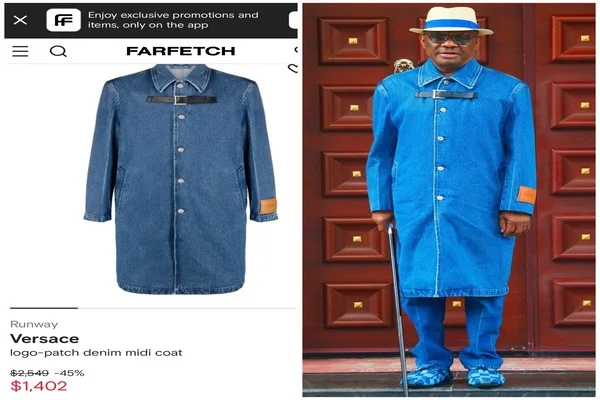Open the photo of the man in the blue denim outfit
This screenshot has height=400, width=600.
tap(449, 200)
